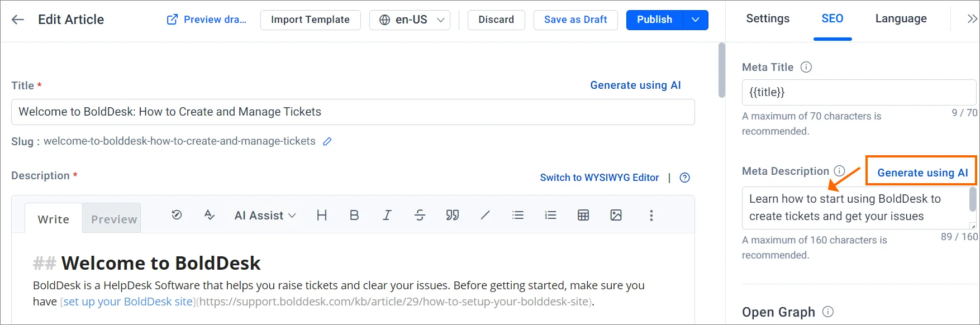Insert a bulleted list
This screenshot has height=325, width=980.
518,215
